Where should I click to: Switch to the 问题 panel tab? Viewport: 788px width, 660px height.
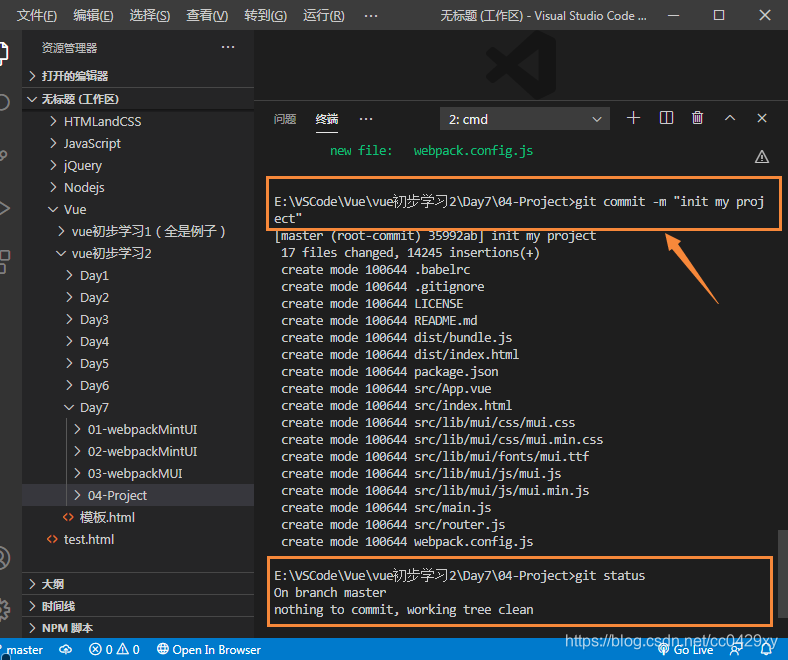285,119
